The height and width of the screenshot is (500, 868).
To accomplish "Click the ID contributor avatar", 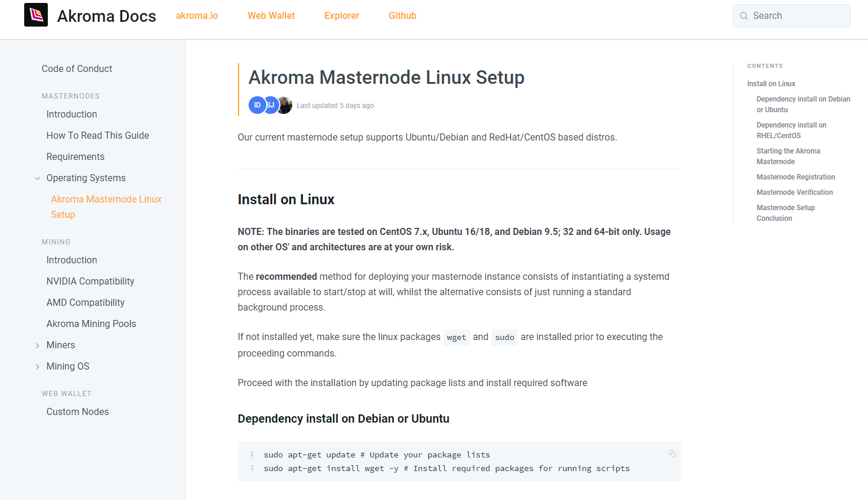I will (x=257, y=105).
